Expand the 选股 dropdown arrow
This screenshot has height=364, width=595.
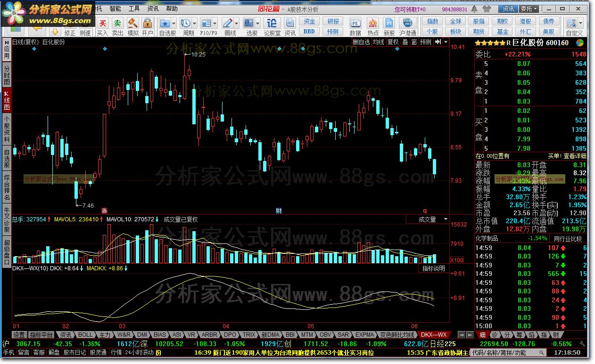tap(258, 23)
